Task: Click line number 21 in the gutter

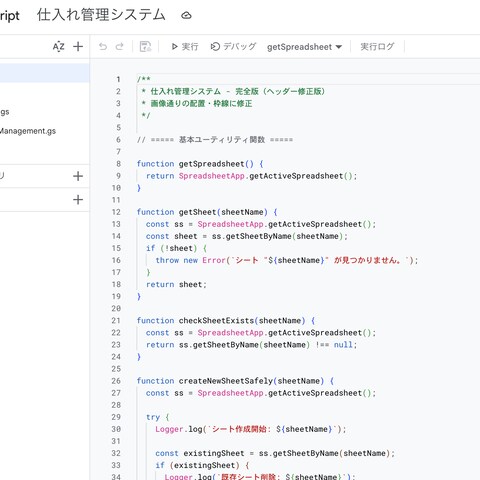Action: pos(116,321)
